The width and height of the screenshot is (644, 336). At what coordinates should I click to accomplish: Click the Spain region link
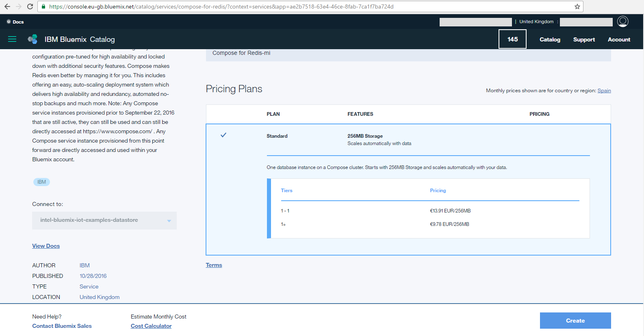(604, 91)
